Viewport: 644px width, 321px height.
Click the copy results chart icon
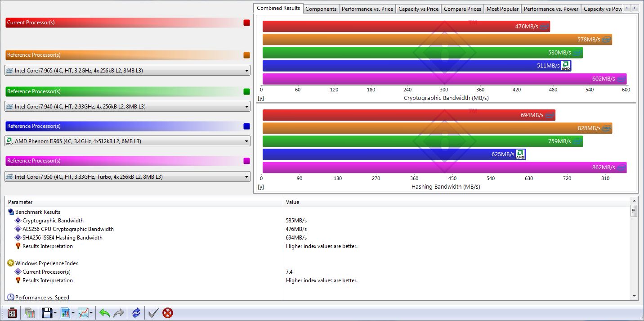[x=30, y=312]
